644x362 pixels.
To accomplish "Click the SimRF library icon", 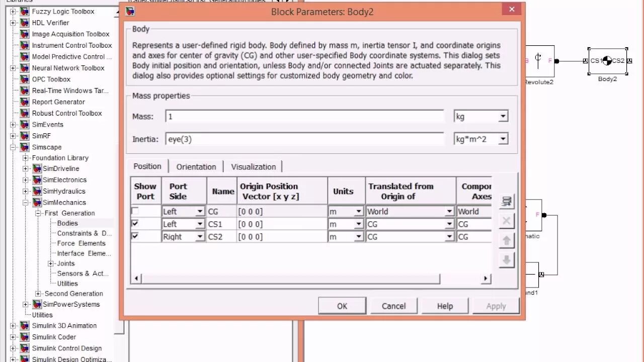I will pos(25,136).
